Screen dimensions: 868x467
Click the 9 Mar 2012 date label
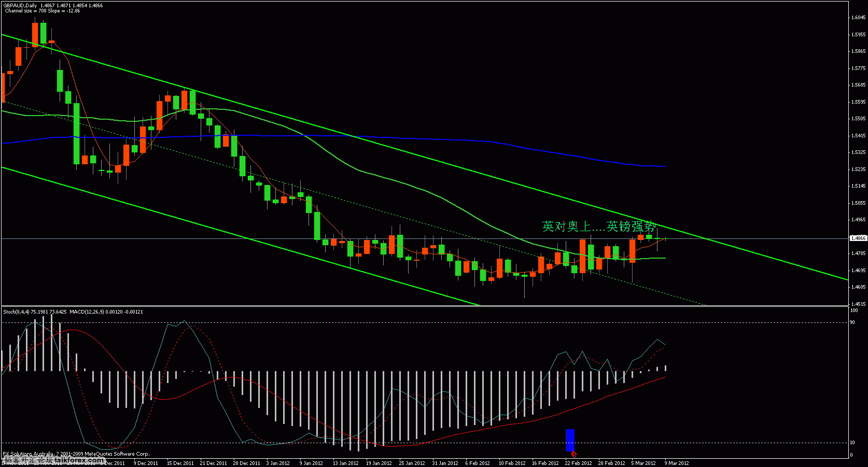(677, 463)
